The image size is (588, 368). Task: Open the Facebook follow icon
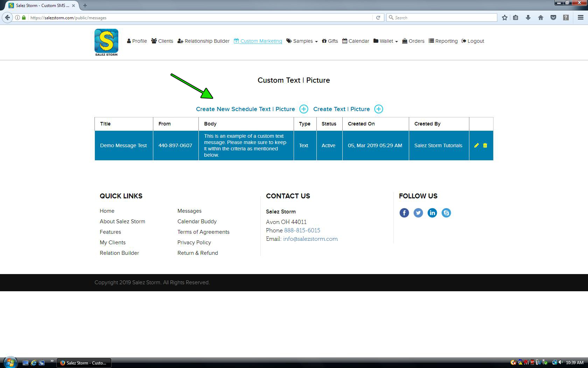(x=404, y=213)
